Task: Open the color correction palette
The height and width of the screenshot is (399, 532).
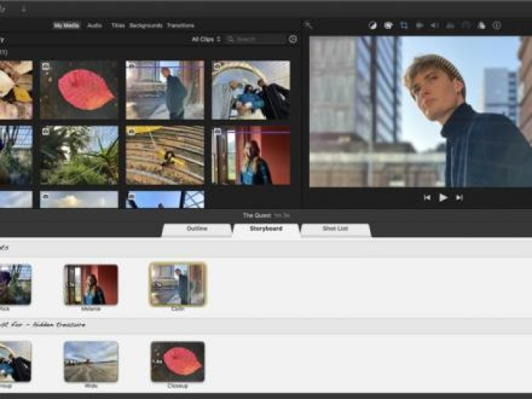Action: (x=388, y=25)
